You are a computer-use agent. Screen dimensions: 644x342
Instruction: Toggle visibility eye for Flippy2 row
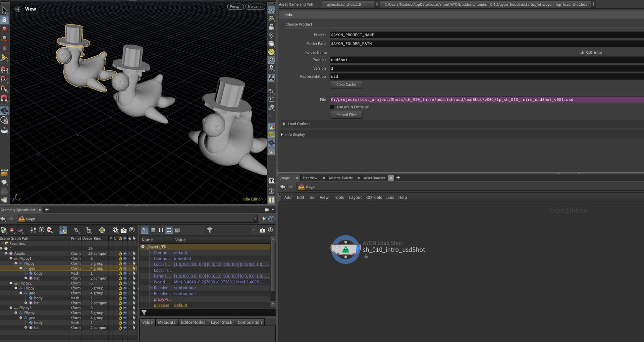click(x=125, y=283)
